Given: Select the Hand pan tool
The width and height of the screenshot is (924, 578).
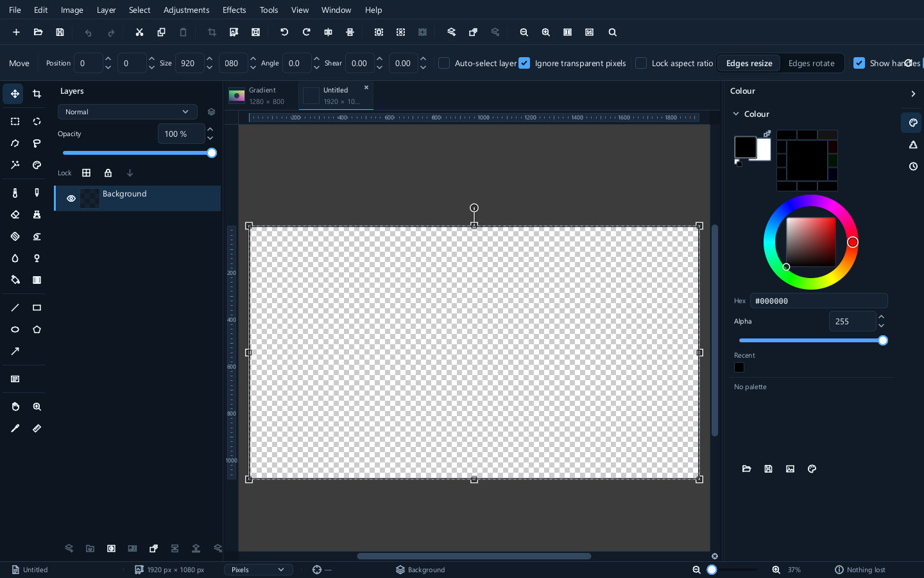Looking at the screenshot, I should [x=15, y=407].
